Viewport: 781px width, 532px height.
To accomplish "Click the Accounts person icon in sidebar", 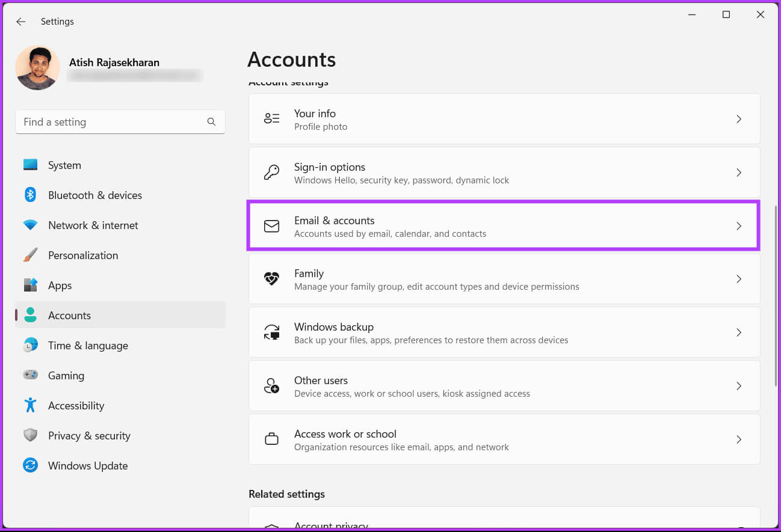I will pos(30,315).
